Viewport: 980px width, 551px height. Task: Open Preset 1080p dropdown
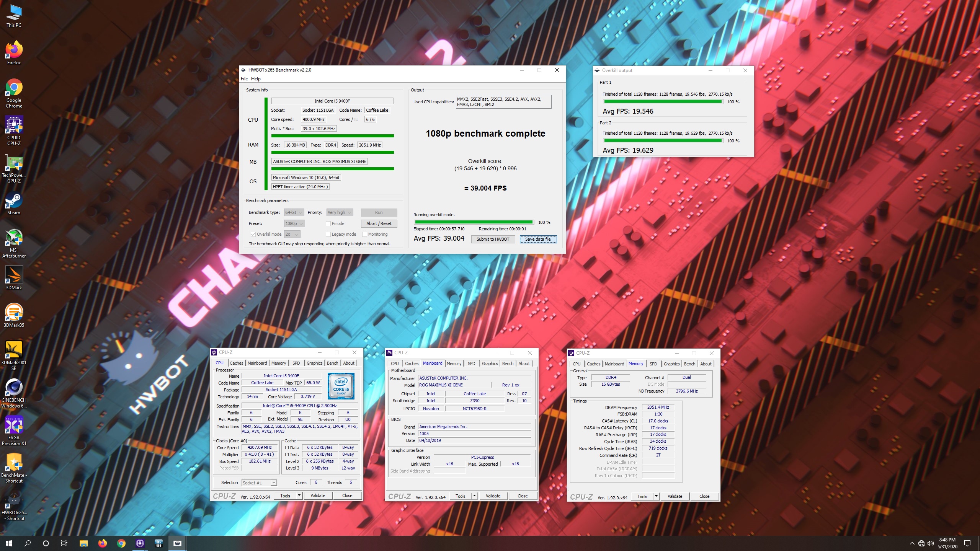(x=294, y=223)
